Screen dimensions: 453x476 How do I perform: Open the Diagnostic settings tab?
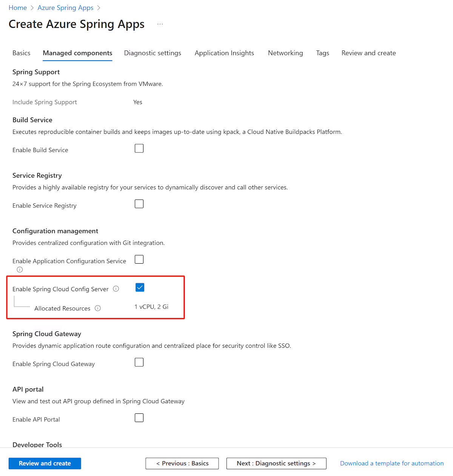pyautogui.click(x=153, y=53)
